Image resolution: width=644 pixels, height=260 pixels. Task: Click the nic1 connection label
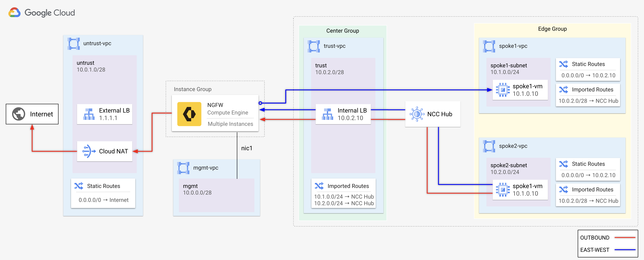pyautogui.click(x=247, y=148)
